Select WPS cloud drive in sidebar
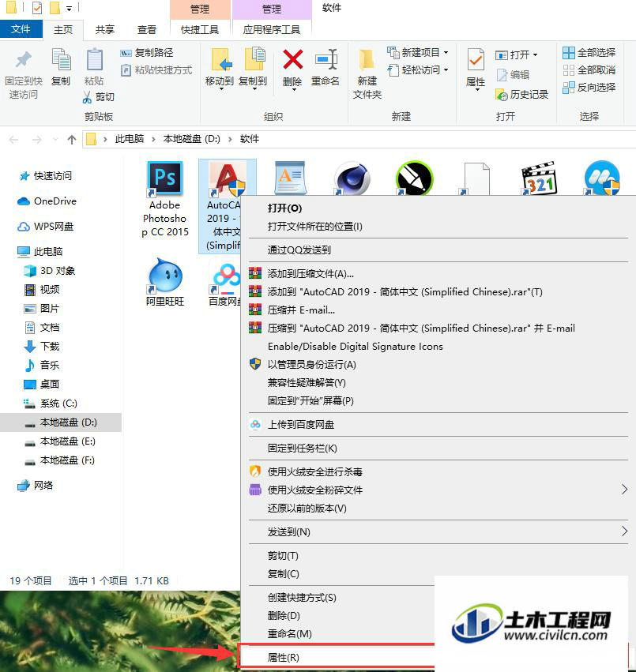This screenshot has height=672, width=636. 46,227
